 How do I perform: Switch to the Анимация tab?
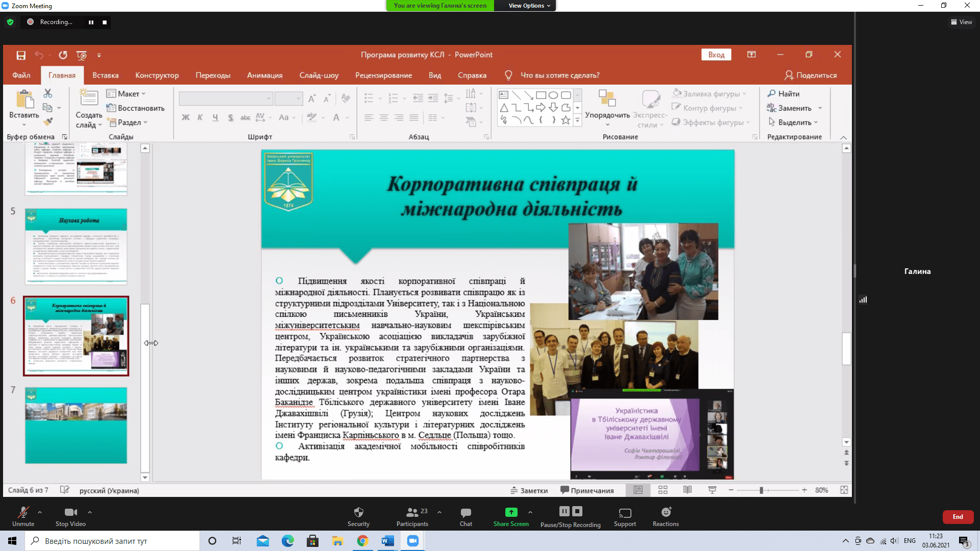tap(264, 75)
